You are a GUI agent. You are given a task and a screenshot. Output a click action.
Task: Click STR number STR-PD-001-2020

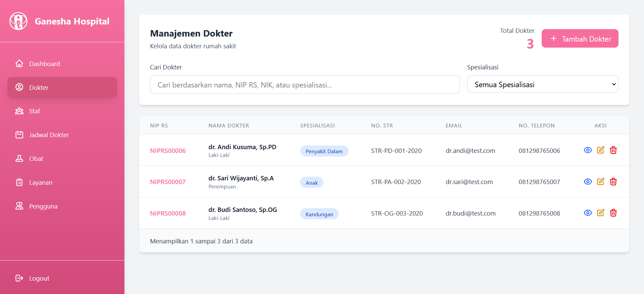(396, 151)
